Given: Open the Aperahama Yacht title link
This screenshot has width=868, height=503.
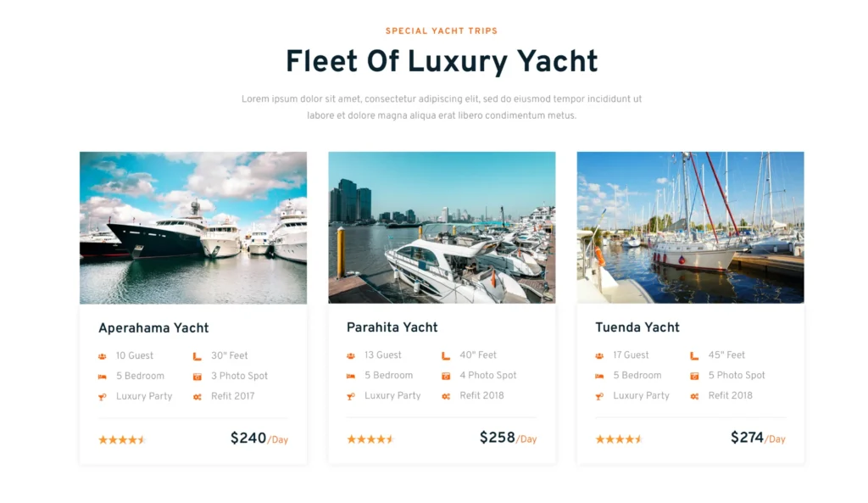Looking at the screenshot, I should pos(153,328).
